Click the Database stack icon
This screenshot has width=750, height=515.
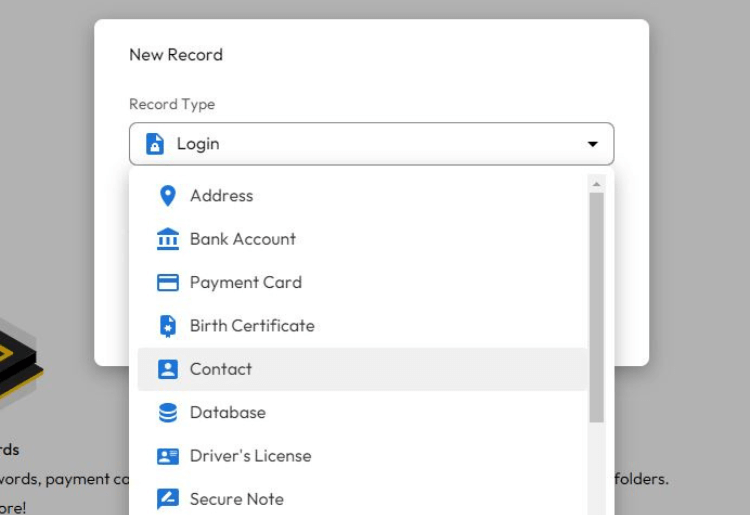pyautogui.click(x=167, y=413)
